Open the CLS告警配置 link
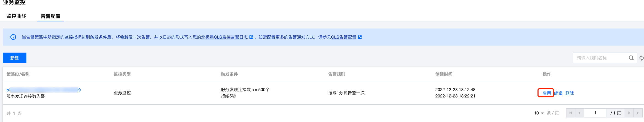The height and width of the screenshot is (122, 644). [x=344, y=37]
